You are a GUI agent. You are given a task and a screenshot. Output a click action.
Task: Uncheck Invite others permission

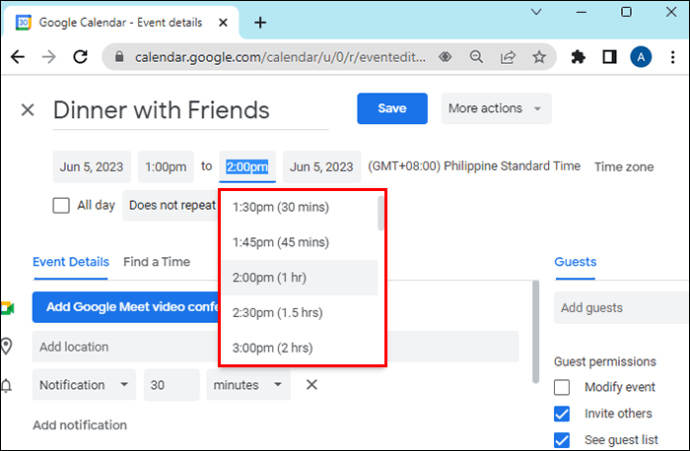point(563,413)
